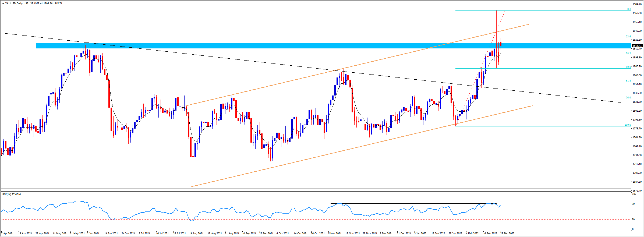The height and width of the screenshot is (237, 644).
Task: Click the 1672.70 price scale label
Action: tap(637, 191)
